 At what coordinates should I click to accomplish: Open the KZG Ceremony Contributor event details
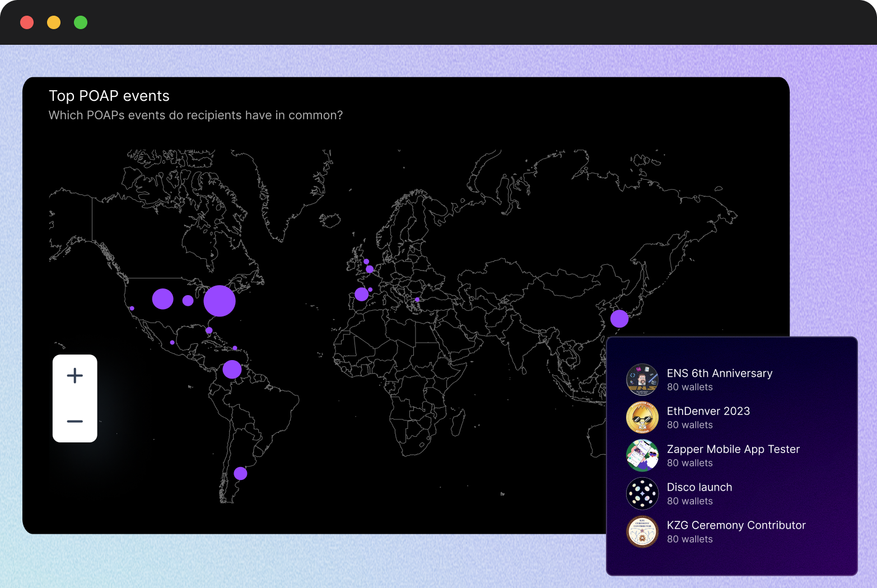pos(736,531)
